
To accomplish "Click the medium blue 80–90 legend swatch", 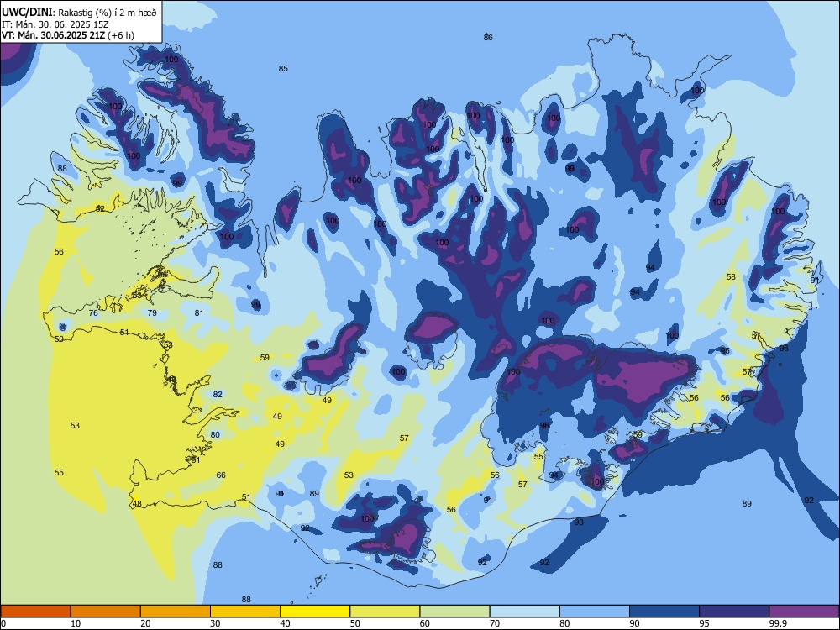I will pos(595,612).
